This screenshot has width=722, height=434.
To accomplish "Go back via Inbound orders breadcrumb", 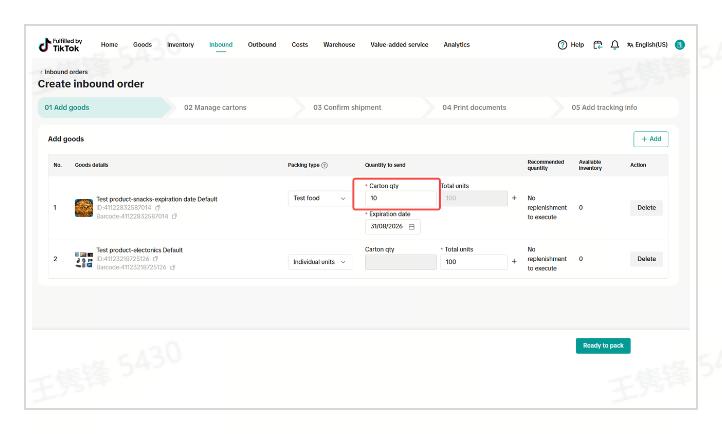I will coord(64,72).
